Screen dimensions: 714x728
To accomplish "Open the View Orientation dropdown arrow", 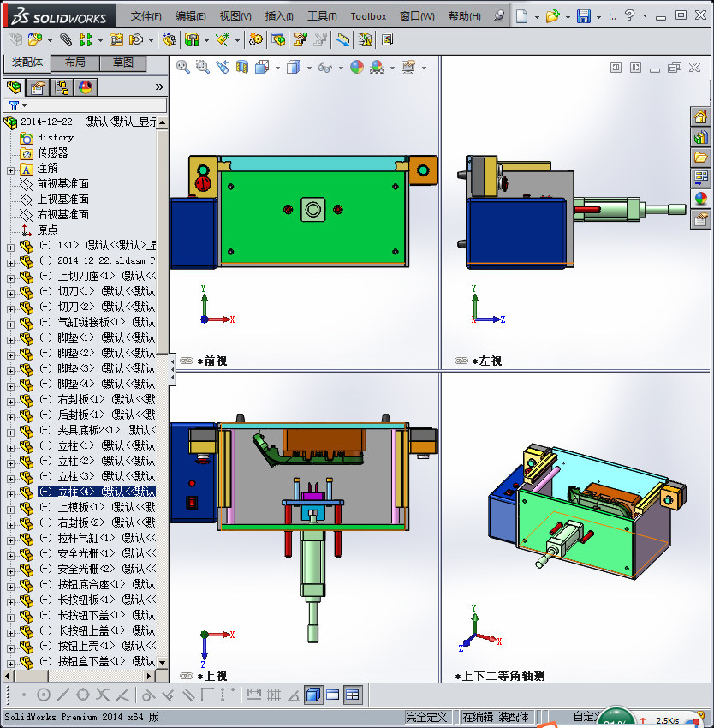I will coord(277,69).
